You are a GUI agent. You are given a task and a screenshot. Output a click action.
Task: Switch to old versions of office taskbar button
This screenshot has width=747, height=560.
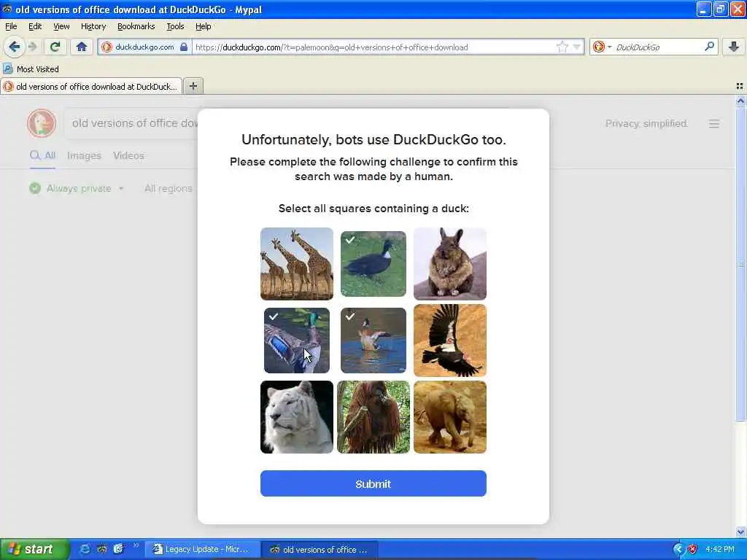click(320, 550)
